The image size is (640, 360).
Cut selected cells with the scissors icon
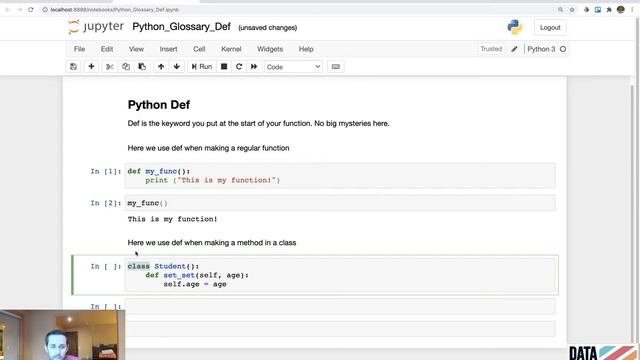point(109,67)
